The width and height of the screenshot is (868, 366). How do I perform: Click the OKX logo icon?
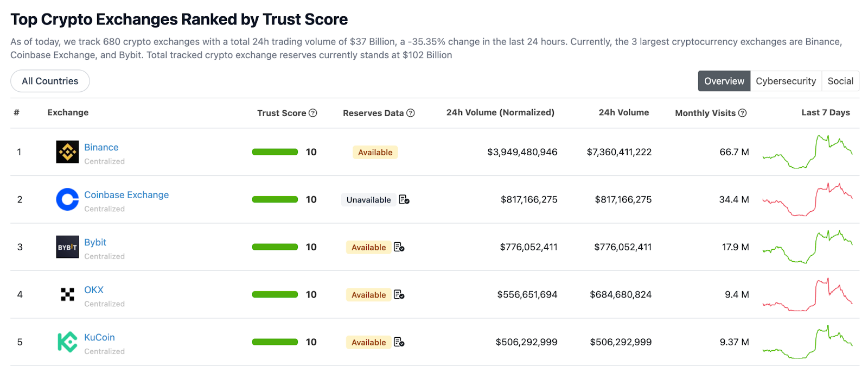[67, 294]
